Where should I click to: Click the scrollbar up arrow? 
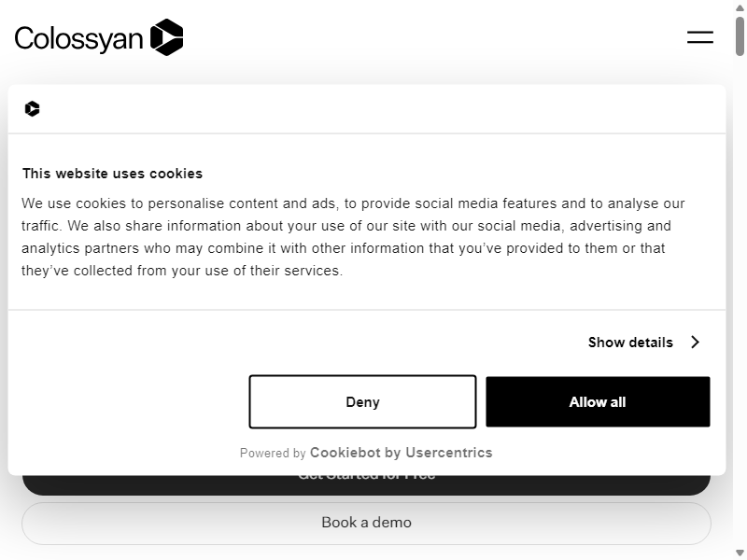[x=740, y=7]
